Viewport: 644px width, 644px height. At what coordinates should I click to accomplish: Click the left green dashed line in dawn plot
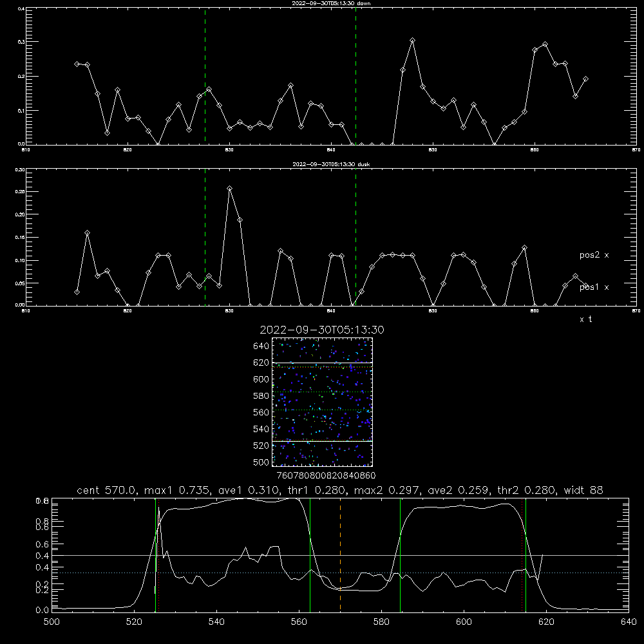pos(205,76)
